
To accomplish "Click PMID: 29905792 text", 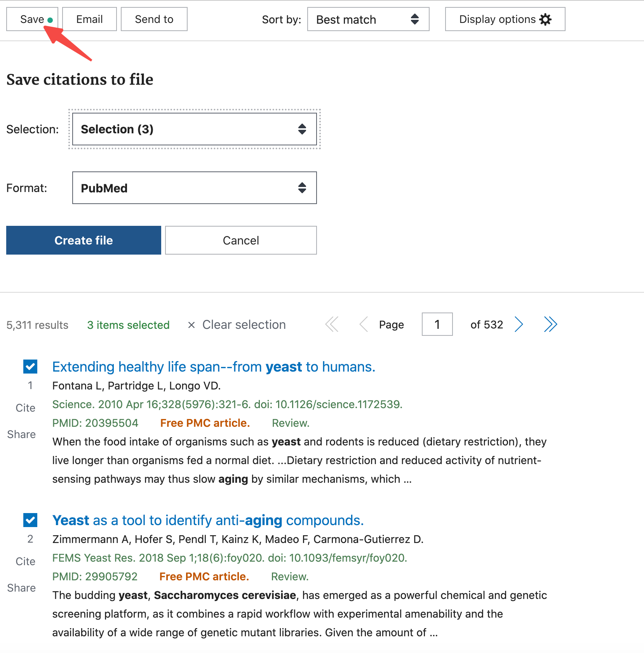I will click(95, 576).
